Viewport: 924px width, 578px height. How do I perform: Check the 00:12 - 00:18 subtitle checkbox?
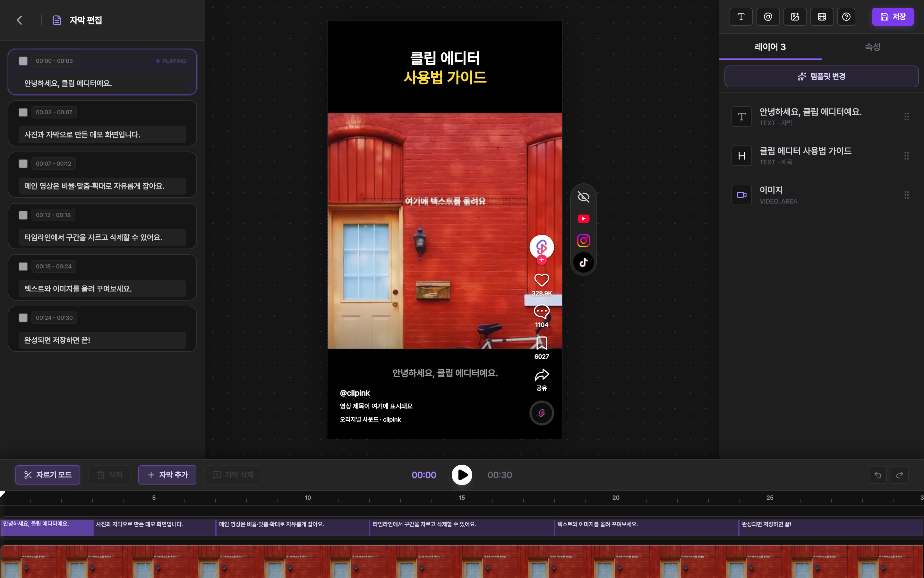coord(23,215)
